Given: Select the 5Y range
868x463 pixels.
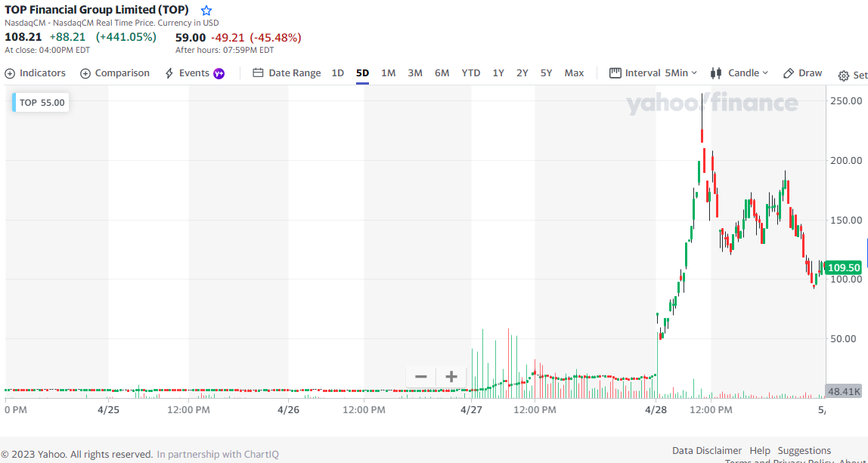Looking at the screenshot, I should (547, 73).
